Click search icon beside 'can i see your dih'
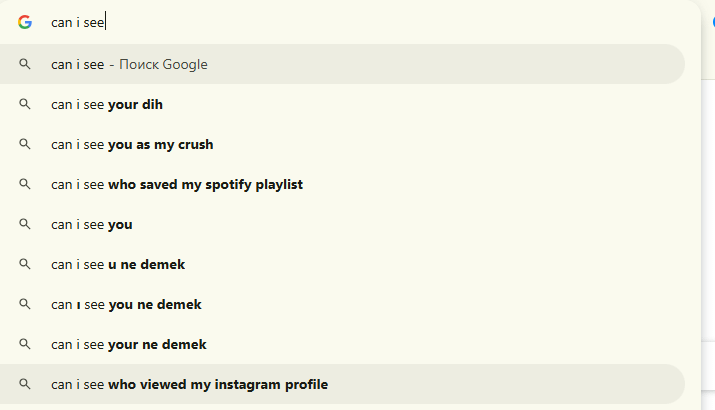Viewport: 715px width, 410px height. pos(25,104)
